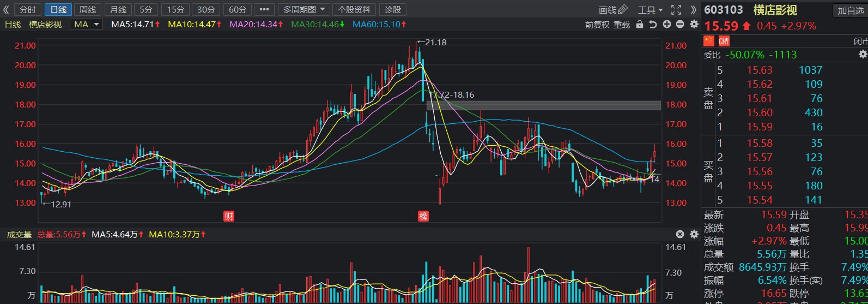Click the MA10:14.47 indicator label
The image size is (868, 304).
click(x=195, y=25)
